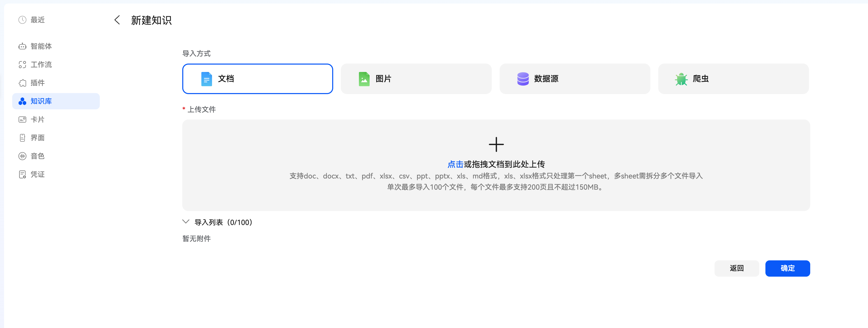868x328 pixels.
Task: Open the 卡片 sidebar item
Action: (x=56, y=120)
